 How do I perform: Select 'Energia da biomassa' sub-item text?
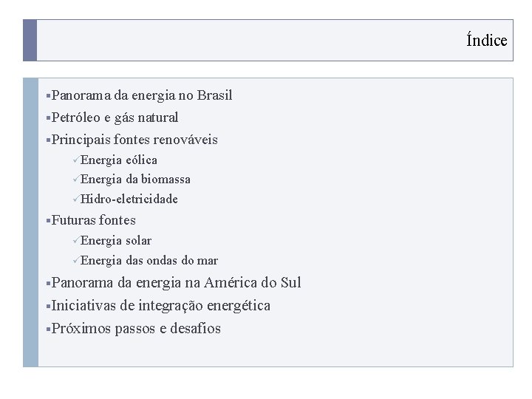pos(135,179)
